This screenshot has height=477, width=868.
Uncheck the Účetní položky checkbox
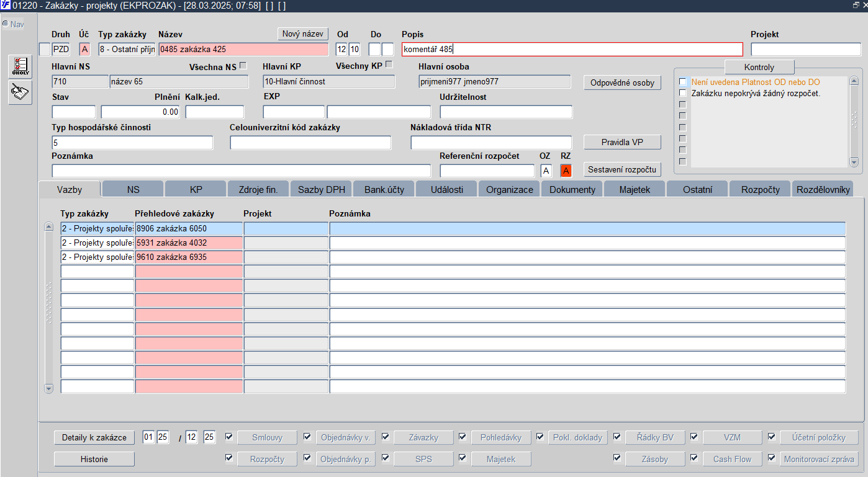pos(772,437)
